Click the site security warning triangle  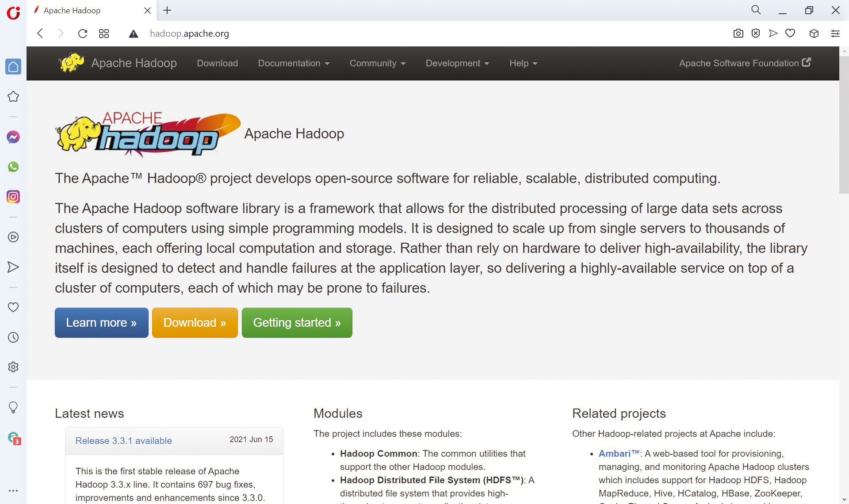tap(134, 34)
